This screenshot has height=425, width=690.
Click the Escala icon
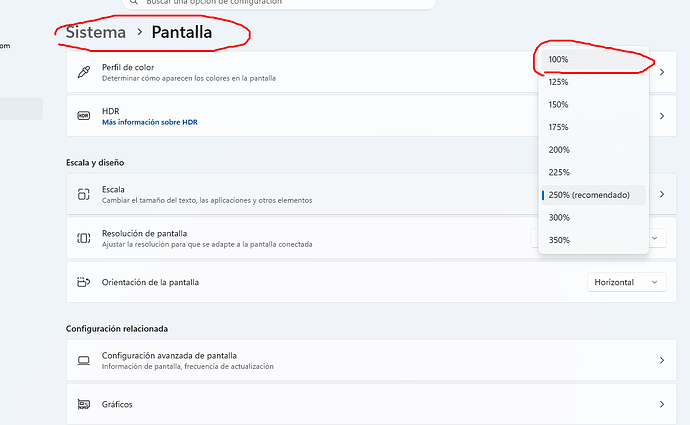click(x=84, y=194)
